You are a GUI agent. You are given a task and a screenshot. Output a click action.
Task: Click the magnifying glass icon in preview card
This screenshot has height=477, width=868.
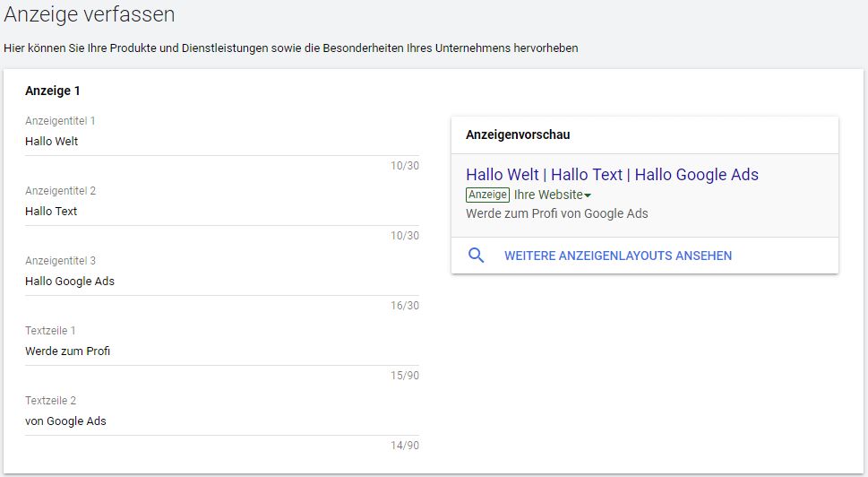477,256
